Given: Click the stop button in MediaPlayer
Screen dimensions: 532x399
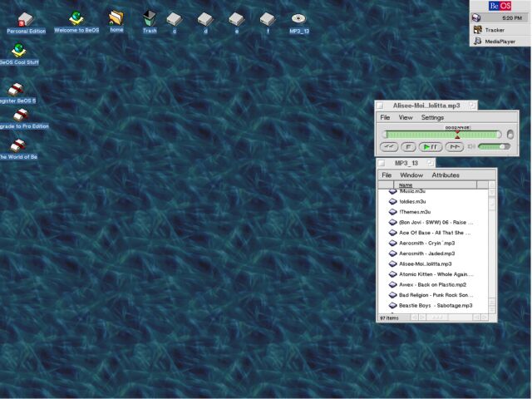Looking at the screenshot, I should pyautogui.click(x=408, y=146).
